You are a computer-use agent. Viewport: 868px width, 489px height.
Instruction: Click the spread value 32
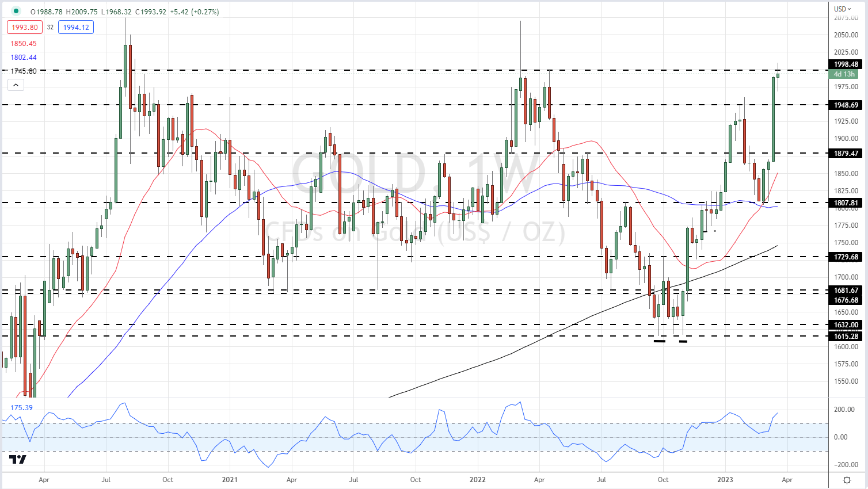tap(50, 27)
